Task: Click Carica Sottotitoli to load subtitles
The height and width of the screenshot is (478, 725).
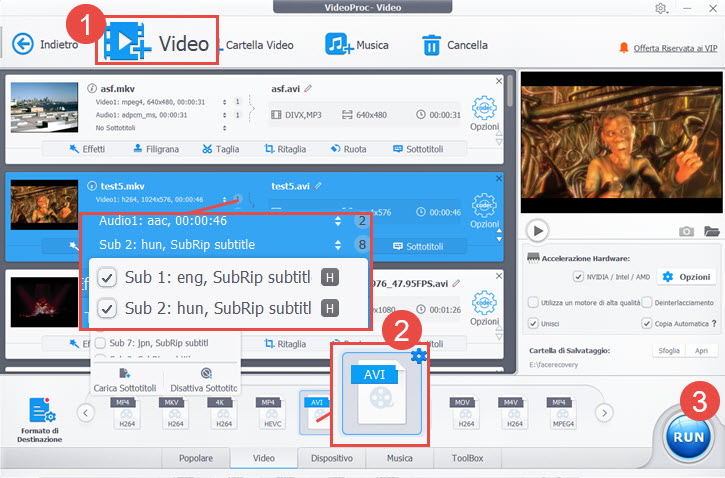Action: (x=125, y=380)
